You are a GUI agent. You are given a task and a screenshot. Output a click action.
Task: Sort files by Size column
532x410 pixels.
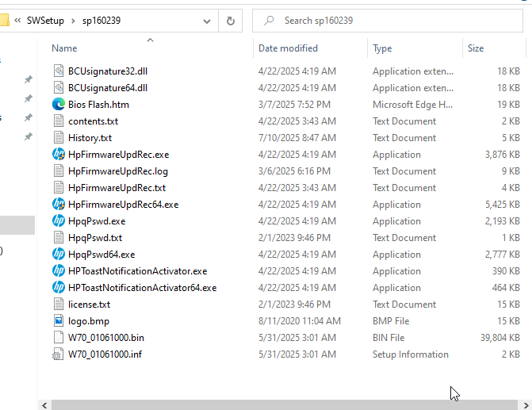coord(476,48)
